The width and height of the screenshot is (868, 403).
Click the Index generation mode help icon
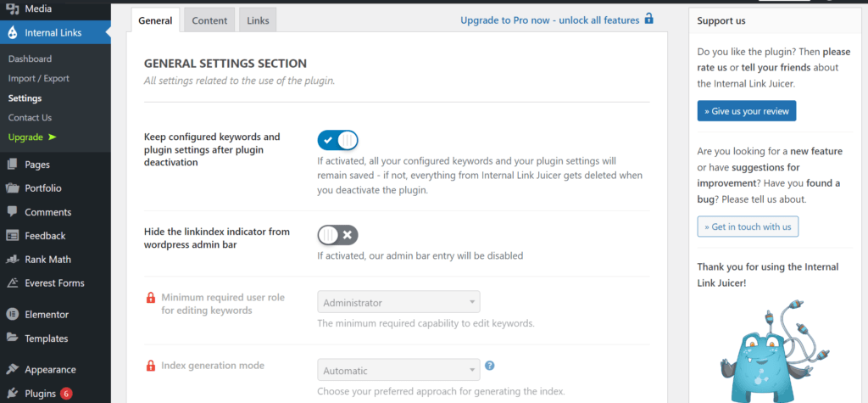[x=489, y=366]
